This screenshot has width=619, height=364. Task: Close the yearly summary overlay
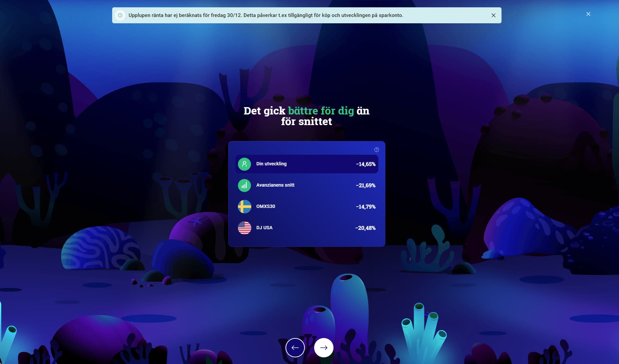click(588, 14)
